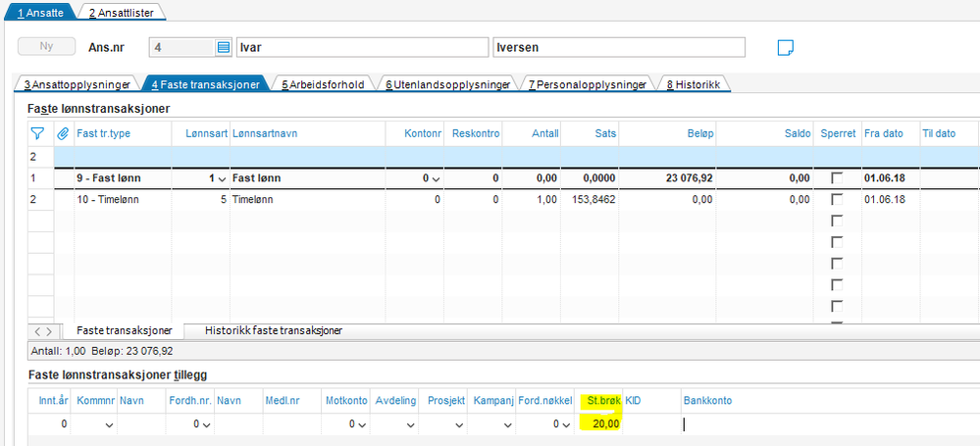Select the 4 Faste transaksjoner tab
The height and width of the screenshot is (446, 980).
206,83
